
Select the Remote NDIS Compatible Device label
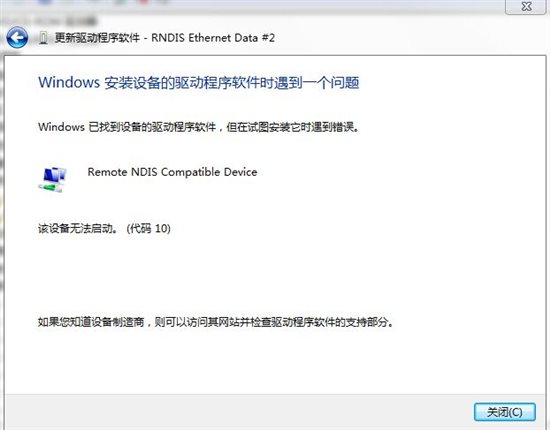pyautogui.click(x=172, y=172)
